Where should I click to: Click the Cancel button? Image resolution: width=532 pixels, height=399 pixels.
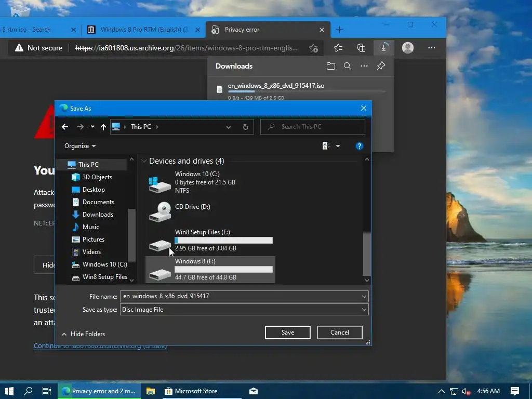340,332
